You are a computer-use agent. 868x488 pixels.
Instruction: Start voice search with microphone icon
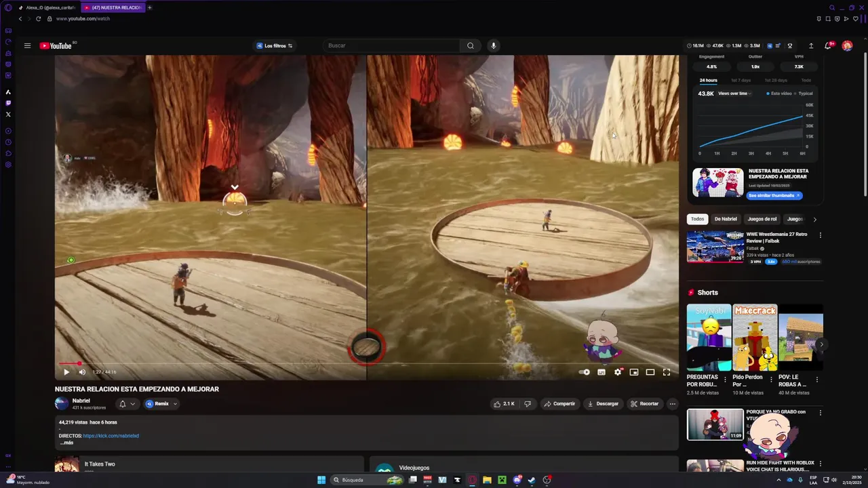tap(493, 46)
